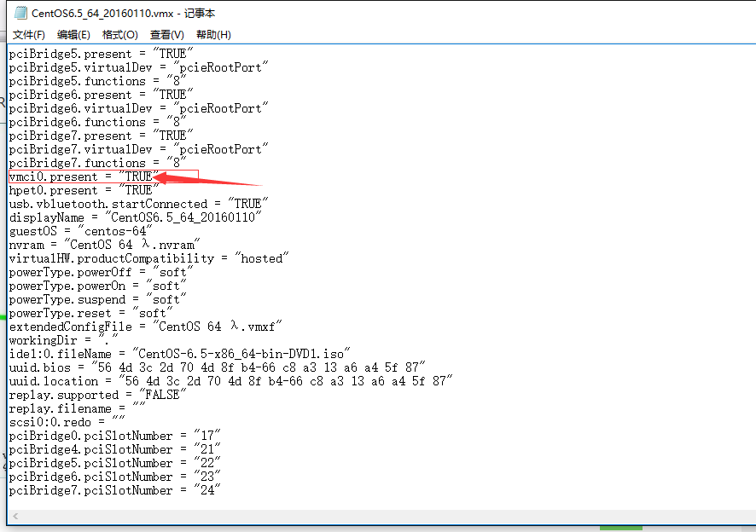Click the nvram = "CentOS 64 λ.nvram" line
756x532 pixels.
tap(104, 245)
